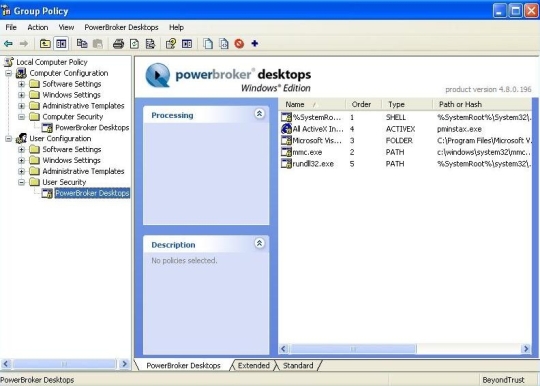Open the Action menu

coord(38,27)
